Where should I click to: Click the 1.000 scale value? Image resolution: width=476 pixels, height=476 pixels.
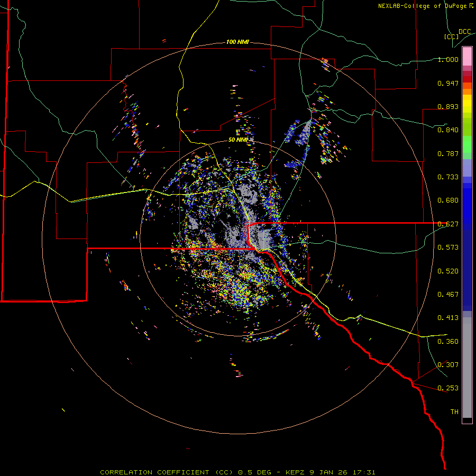click(448, 59)
